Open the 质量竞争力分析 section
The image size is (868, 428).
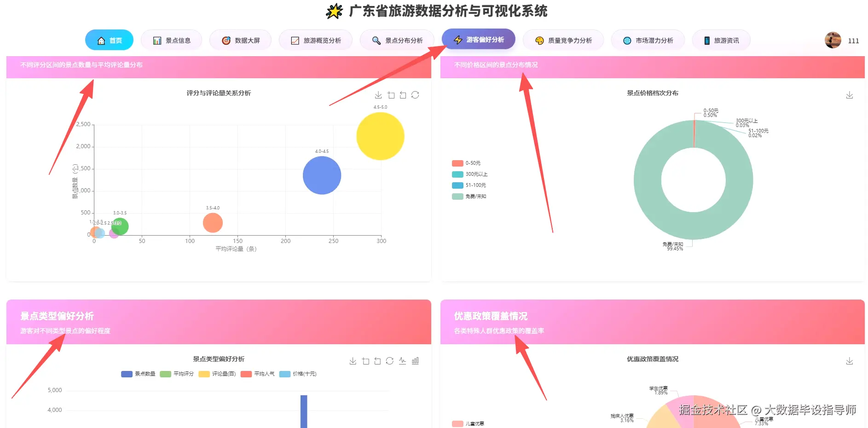point(563,40)
